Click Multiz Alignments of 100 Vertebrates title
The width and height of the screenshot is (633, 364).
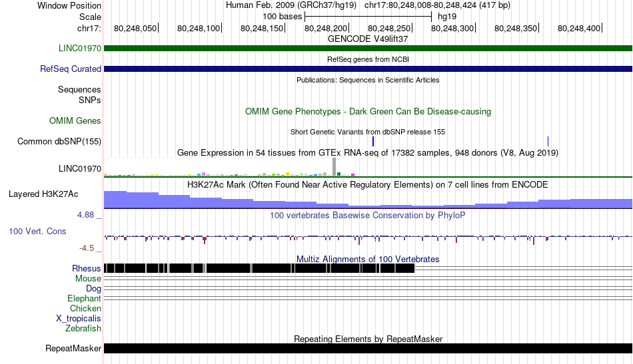[368, 260]
